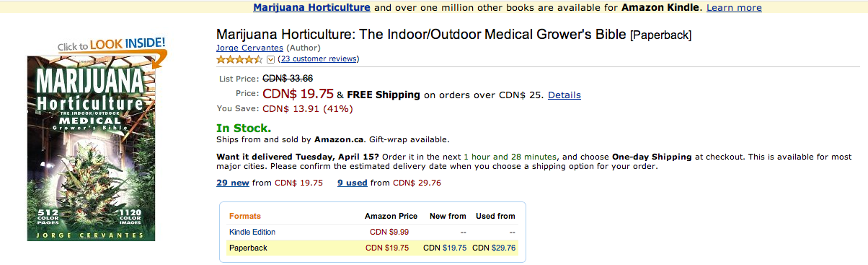Screen dimensions: 868x265
Task: Click the Kindle Edition CDN $9.99 price
Action: (x=389, y=232)
